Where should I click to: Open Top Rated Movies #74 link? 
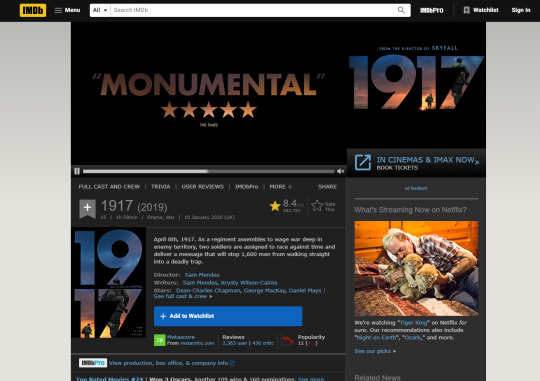click(110, 379)
